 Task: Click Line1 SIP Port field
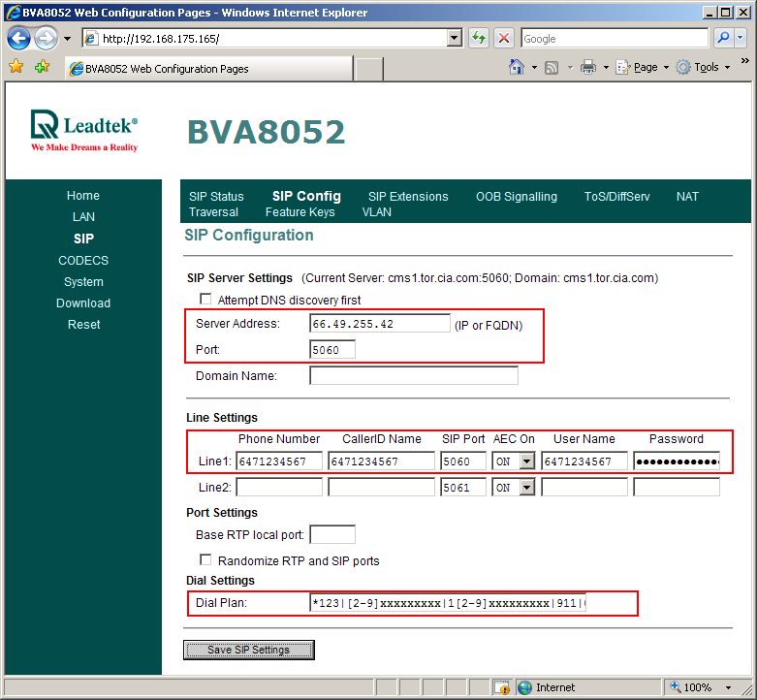[x=463, y=461]
